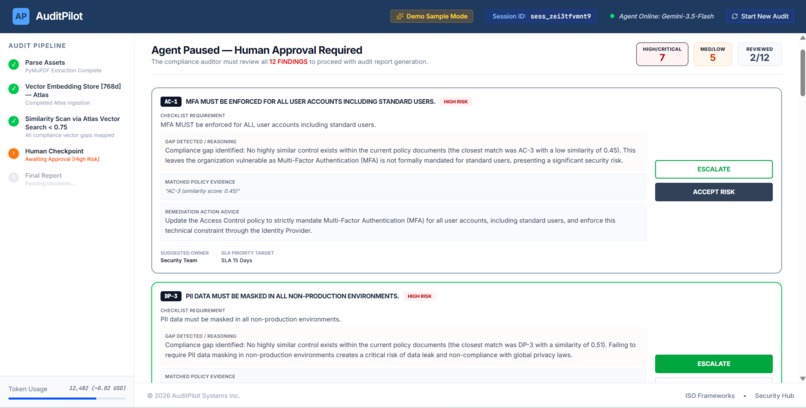806x408 pixels.
Task: Click the 2026 AuditPilot Systems Inc. copyright
Action: (x=193, y=396)
